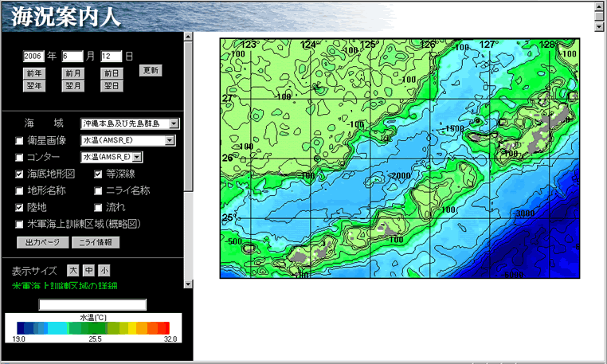Click the 水温(℃) legend label
The image size is (607, 364).
[93, 318]
